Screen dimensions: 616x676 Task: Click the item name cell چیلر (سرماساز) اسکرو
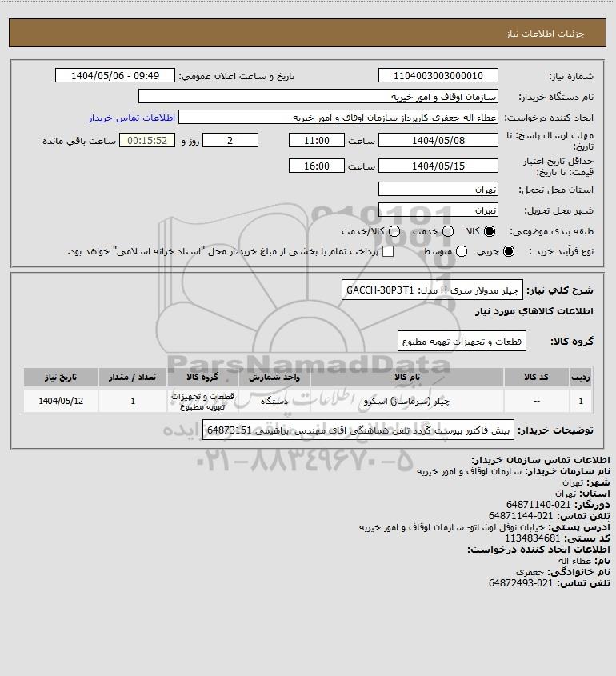pos(407,401)
